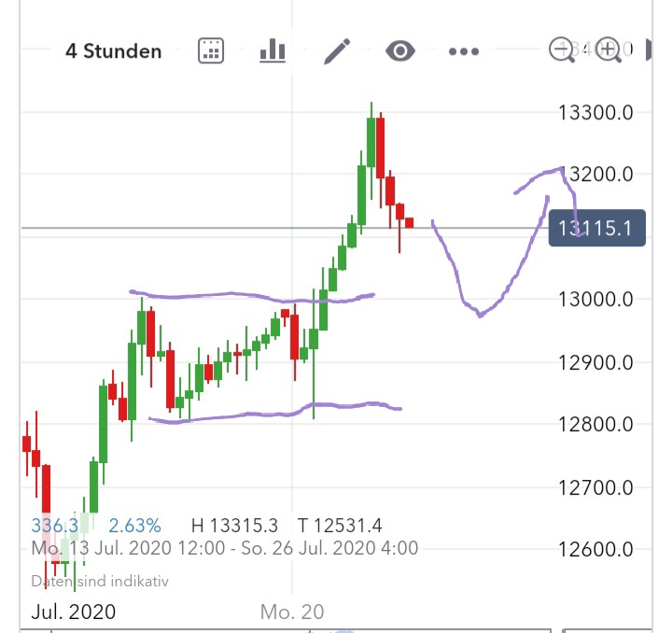Image resolution: width=672 pixels, height=633 pixels.
Task: Click the zoom in magnifier
Action: coord(609,49)
